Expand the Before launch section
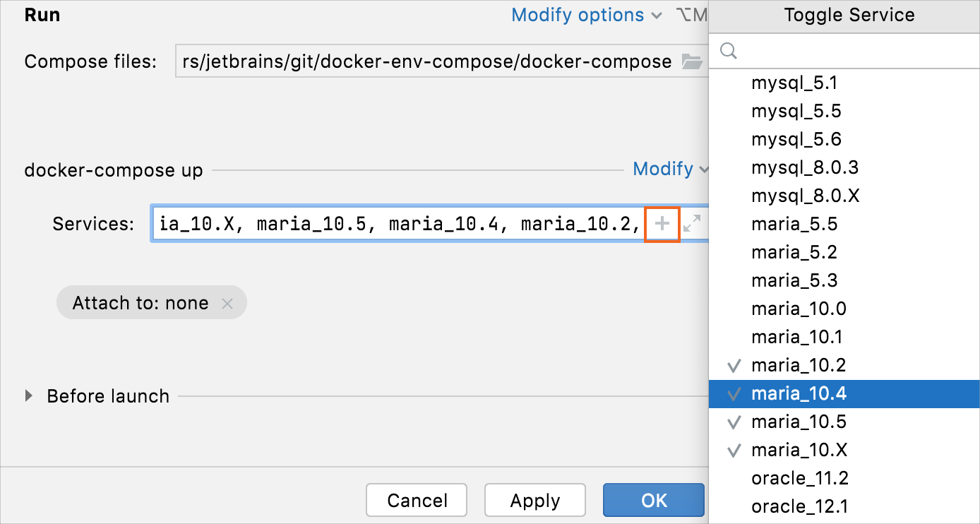Screen dimensions: 980x524 click(x=28, y=396)
